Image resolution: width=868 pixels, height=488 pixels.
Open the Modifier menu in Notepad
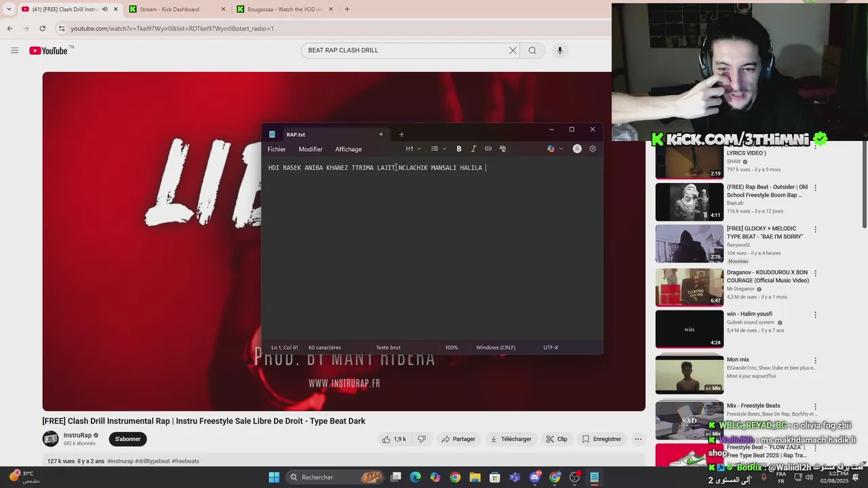[x=311, y=149]
